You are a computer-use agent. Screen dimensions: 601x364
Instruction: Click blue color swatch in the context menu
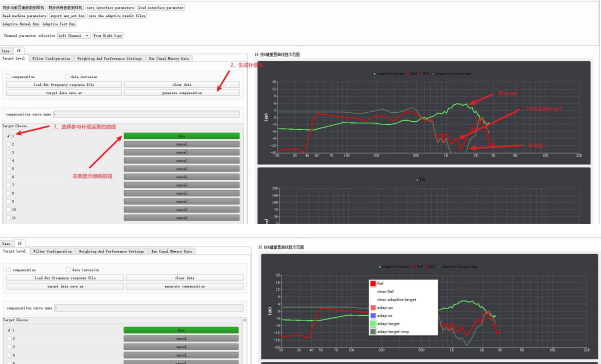pos(373,316)
